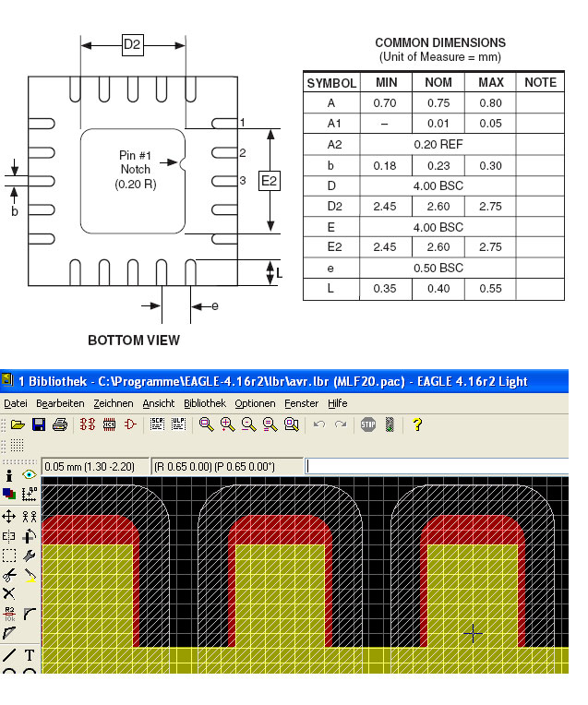Viewport: 588px width, 705px height.
Task: Switch to Symbol editor gate icon
Action: pos(130,424)
